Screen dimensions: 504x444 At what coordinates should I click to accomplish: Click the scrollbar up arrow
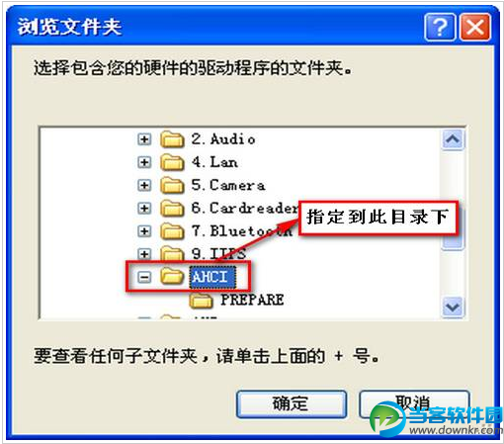[x=453, y=139]
